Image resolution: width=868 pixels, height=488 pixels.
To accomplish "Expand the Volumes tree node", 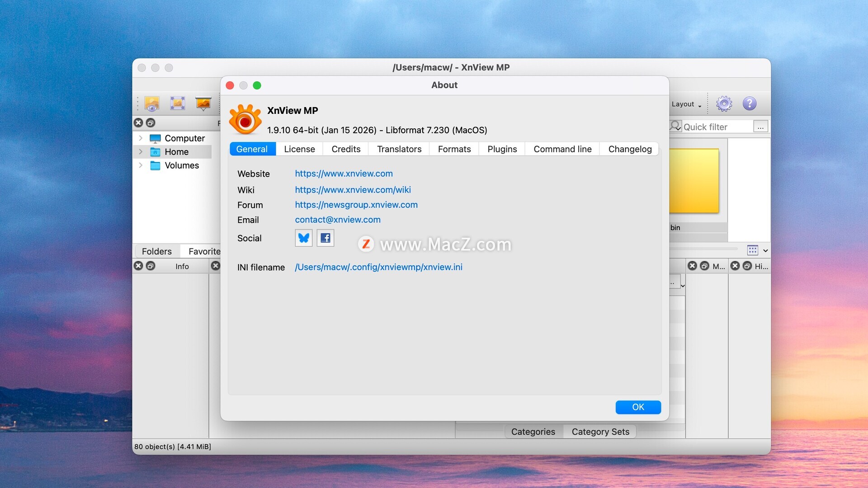I will point(141,165).
